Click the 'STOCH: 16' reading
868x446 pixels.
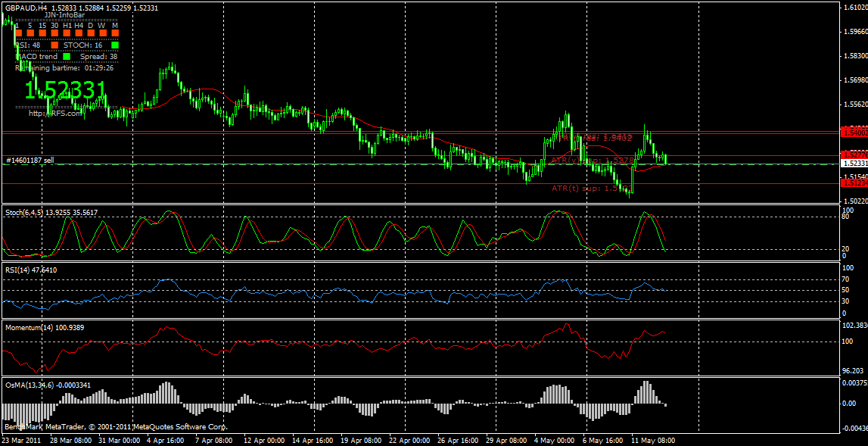pos(83,45)
